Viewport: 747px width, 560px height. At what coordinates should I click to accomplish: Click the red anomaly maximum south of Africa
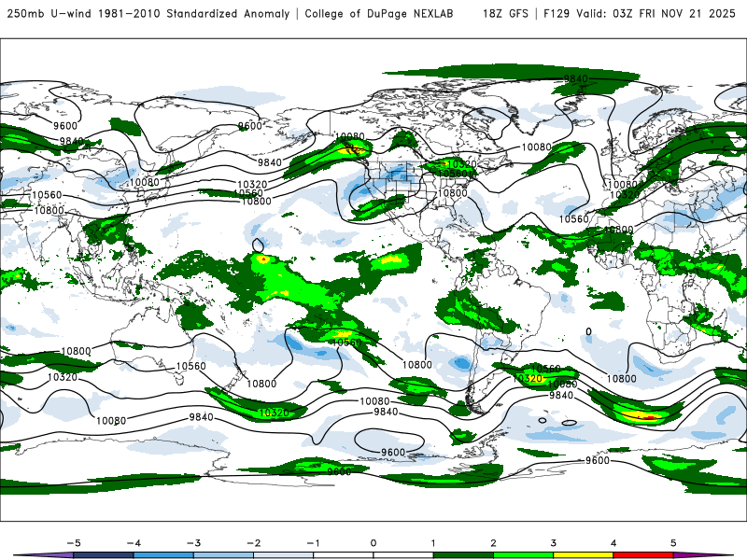point(650,417)
